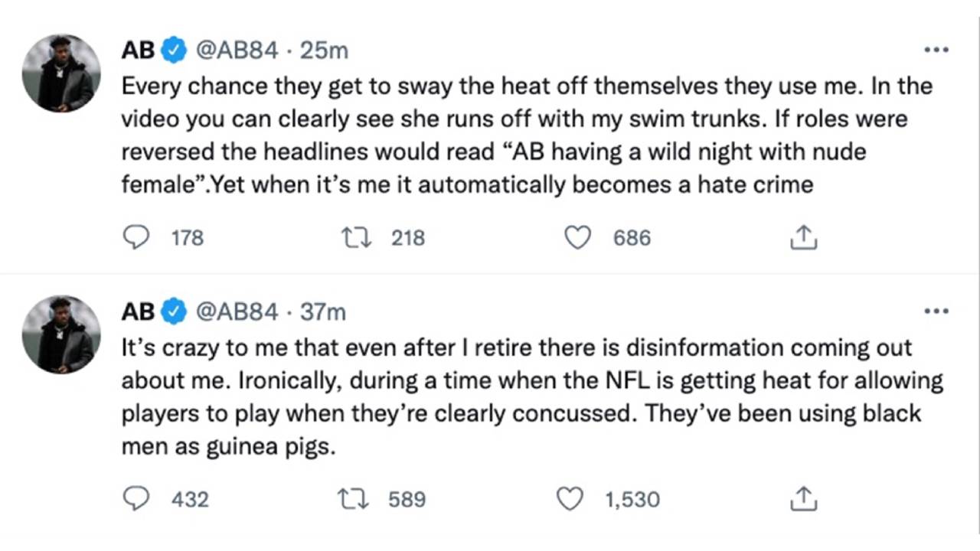Share the tweet posted 37m ago
Screen dimensions: 980x551
pyautogui.click(x=803, y=500)
